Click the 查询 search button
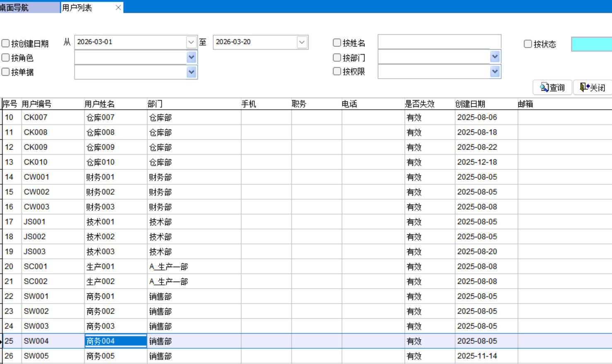The width and height of the screenshot is (612, 364). click(552, 87)
